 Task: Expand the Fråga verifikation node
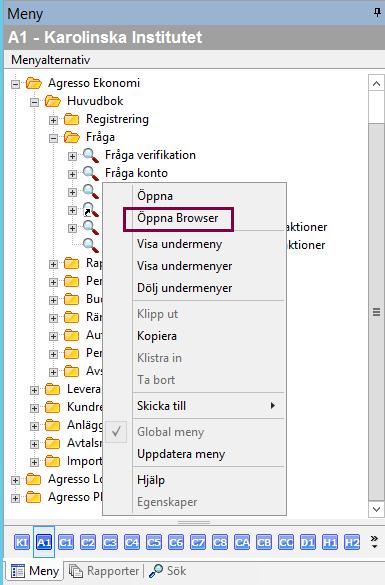[x=72, y=156]
